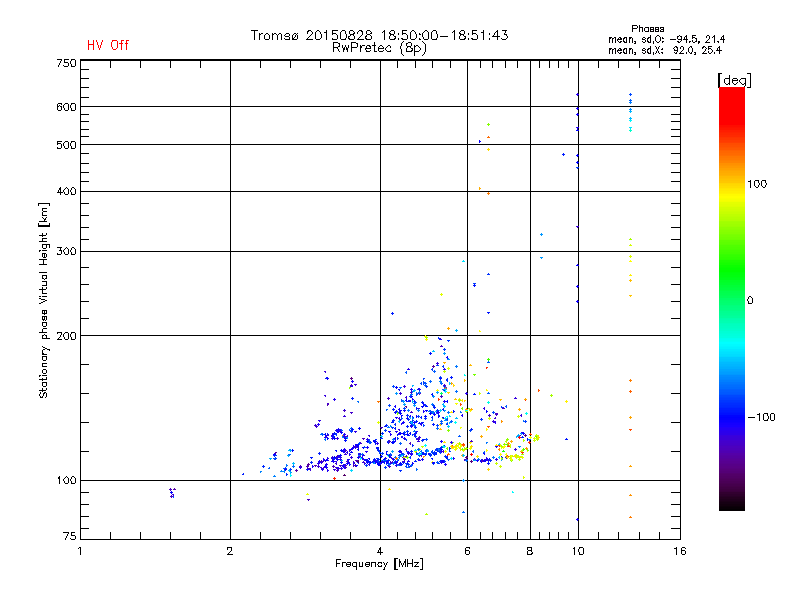Click the y-axis '500' tick label

pyautogui.click(x=66, y=145)
